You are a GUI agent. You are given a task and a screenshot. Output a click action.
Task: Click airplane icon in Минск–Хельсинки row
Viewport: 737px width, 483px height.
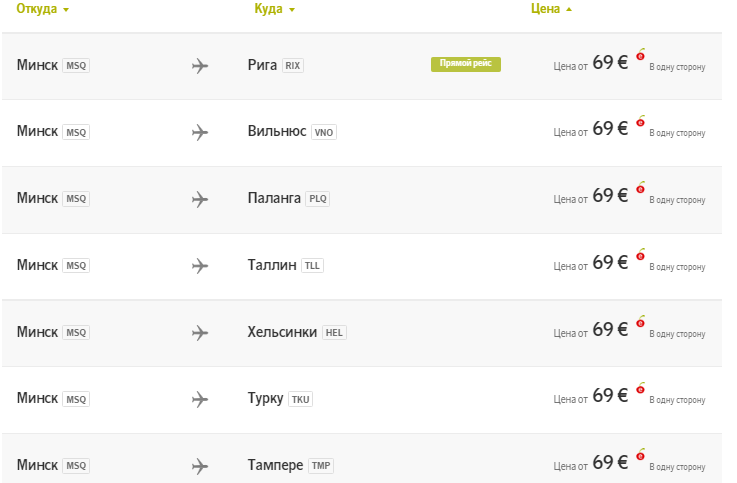point(199,333)
